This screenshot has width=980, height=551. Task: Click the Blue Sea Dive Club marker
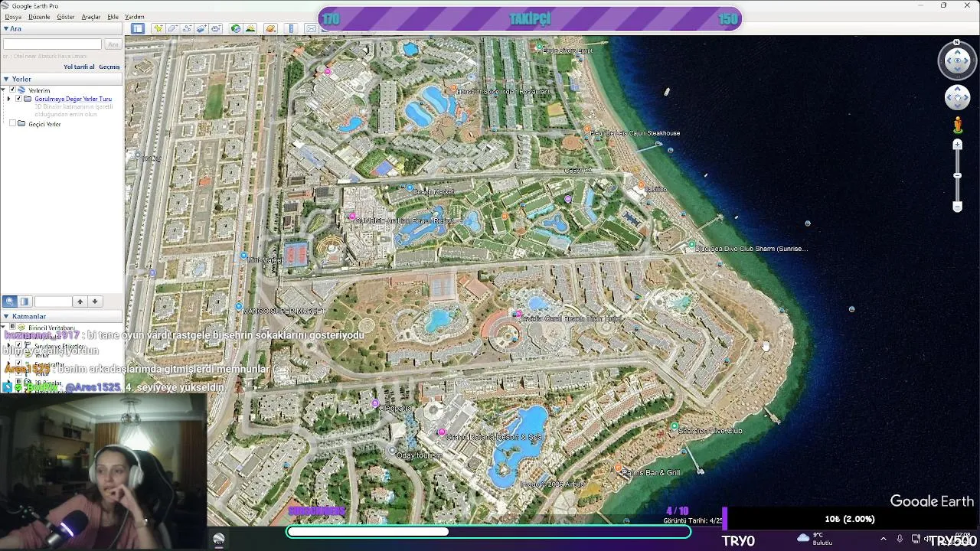[692, 246]
